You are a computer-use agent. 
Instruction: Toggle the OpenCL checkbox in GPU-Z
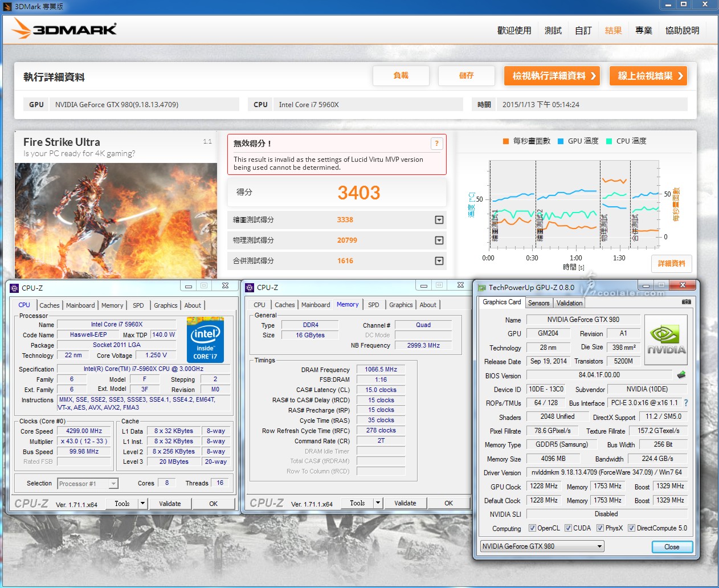pyautogui.click(x=532, y=528)
